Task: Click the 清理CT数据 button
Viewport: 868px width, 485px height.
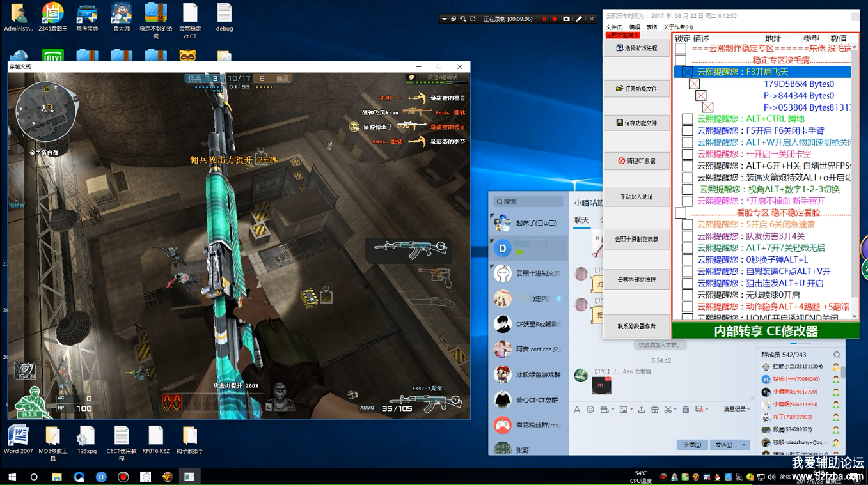Action: coord(636,161)
